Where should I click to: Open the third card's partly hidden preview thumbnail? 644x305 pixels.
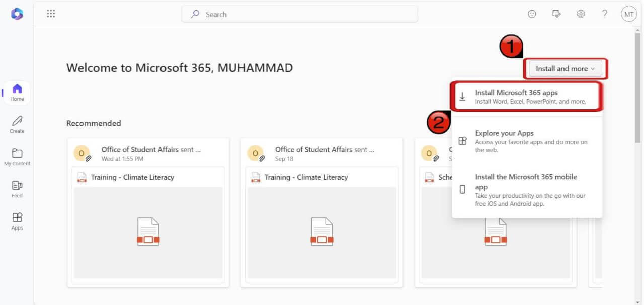[x=496, y=248]
